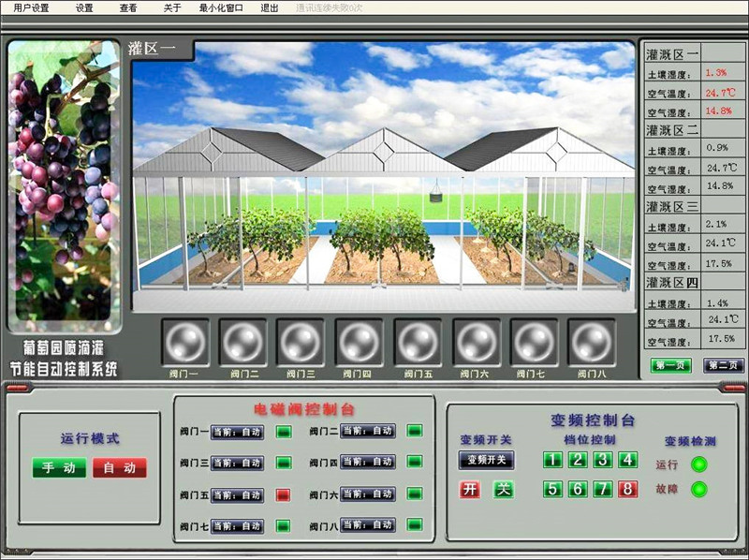
Task: Click the 故障 fault indicator lamp
Action: pos(698,489)
